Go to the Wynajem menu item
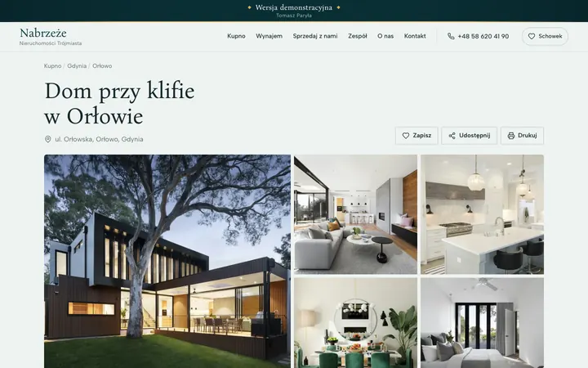This screenshot has height=368, width=588. (x=269, y=36)
